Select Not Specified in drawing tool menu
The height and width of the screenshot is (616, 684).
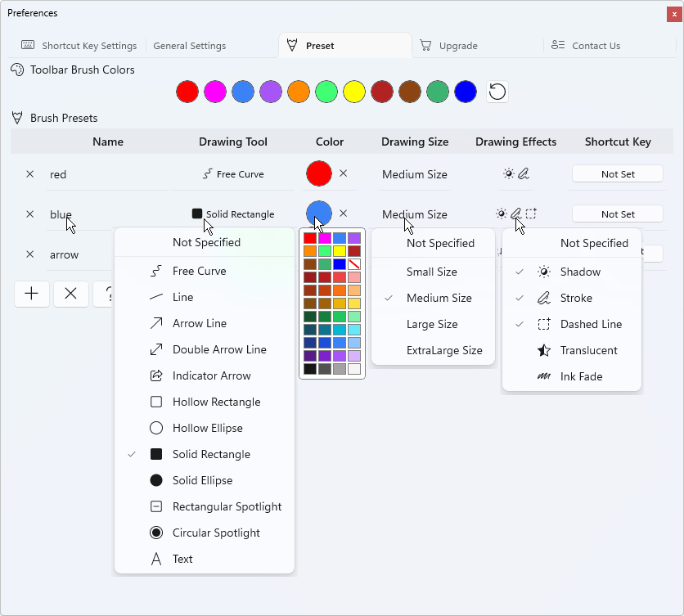[x=205, y=242]
